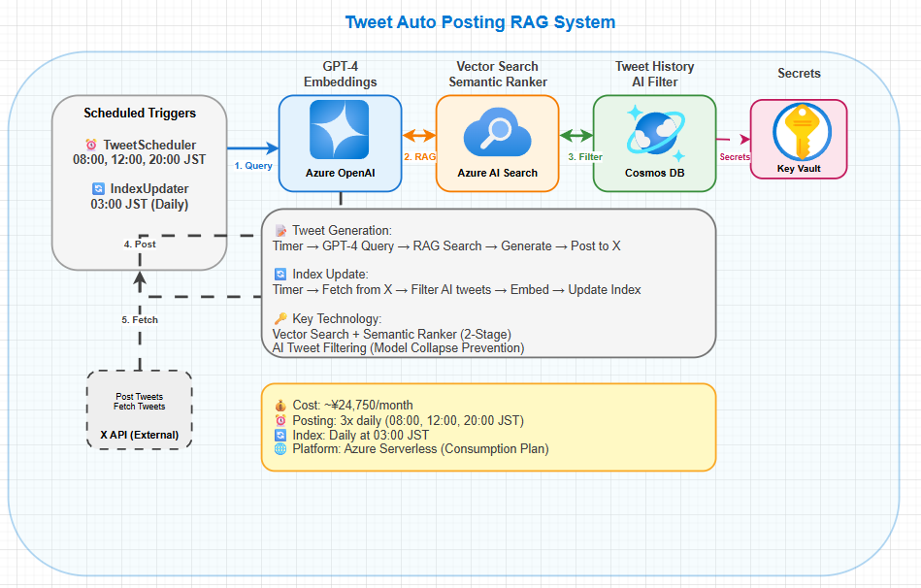
Task: Click the 'Timer → GPT-4 Query → RAG Search' flow line
Action: click(446, 246)
